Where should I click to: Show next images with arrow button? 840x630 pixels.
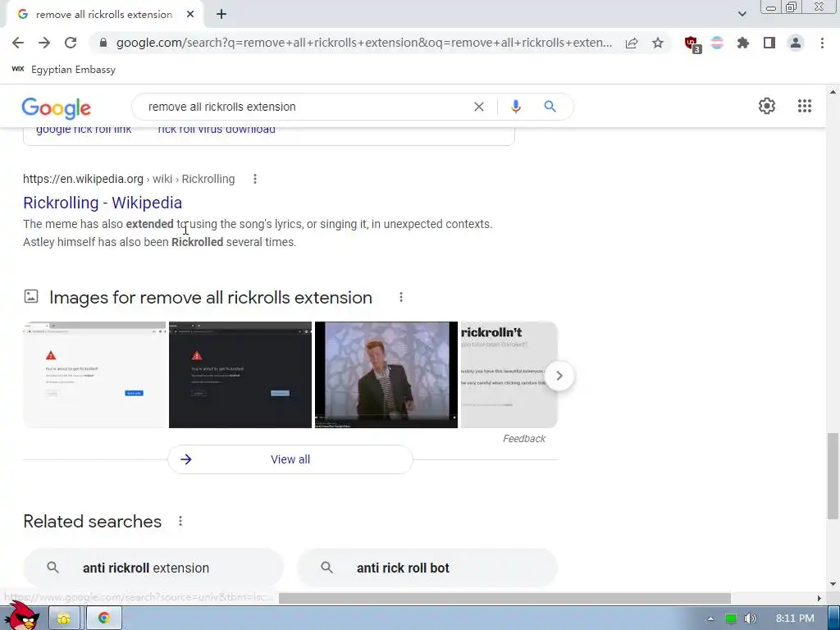coord(559,376)
